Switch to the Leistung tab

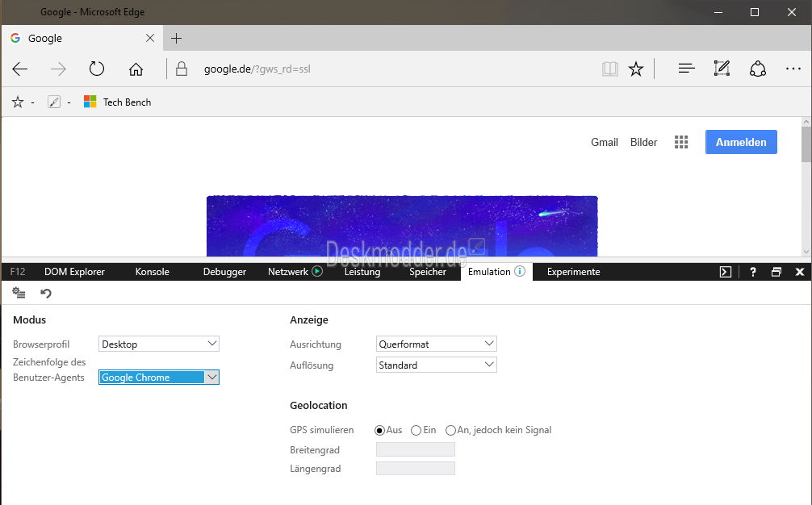coord(362,272)
